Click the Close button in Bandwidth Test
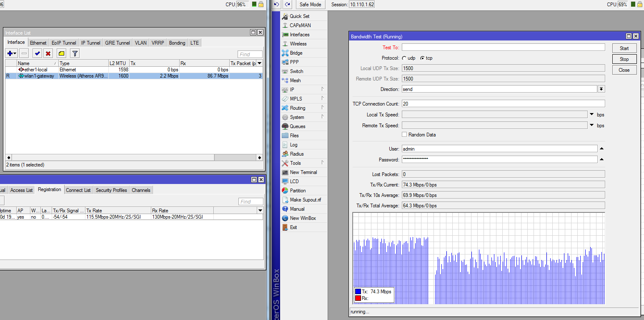 coord(624,70)
